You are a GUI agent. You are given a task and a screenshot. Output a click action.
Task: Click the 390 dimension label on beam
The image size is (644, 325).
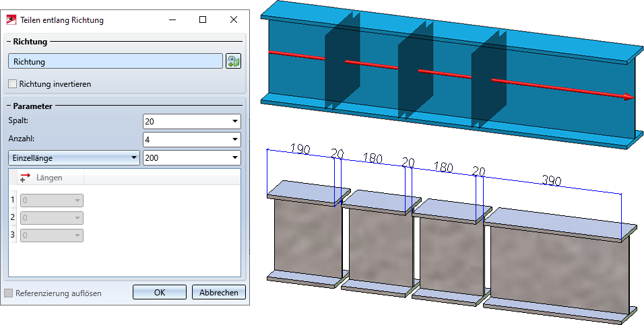[x=551, y=180]
